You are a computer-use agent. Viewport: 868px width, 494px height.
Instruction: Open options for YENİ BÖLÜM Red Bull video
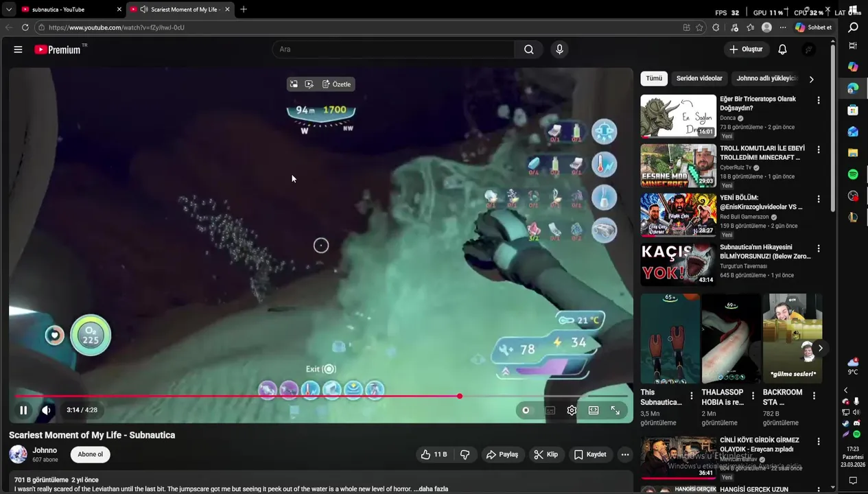tap(818, 199)
